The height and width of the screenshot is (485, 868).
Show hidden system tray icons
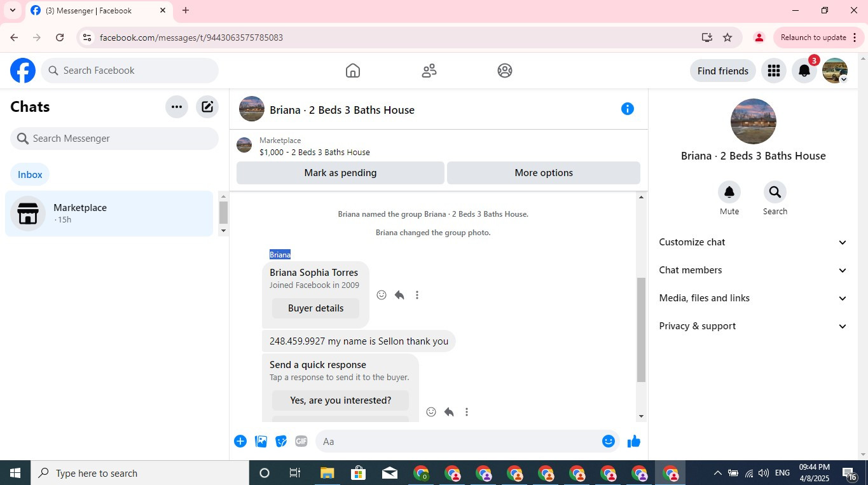pyautogui.click(x=717, y=473)
